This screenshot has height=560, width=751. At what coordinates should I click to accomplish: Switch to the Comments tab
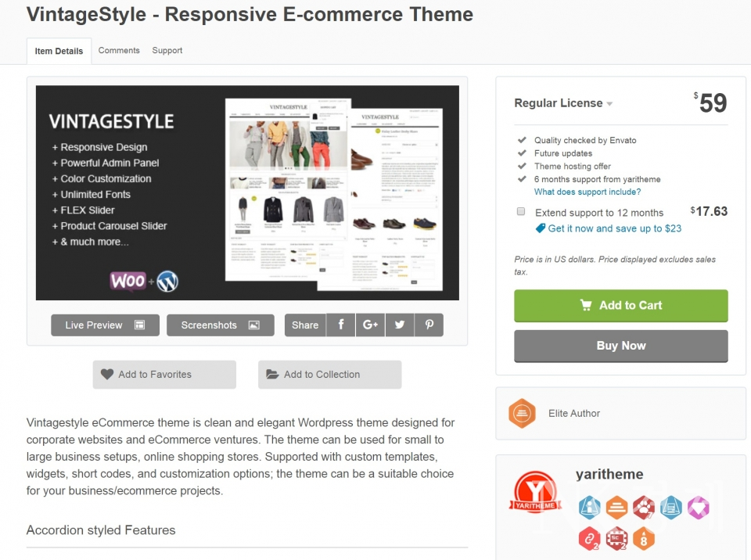(119, 51)
